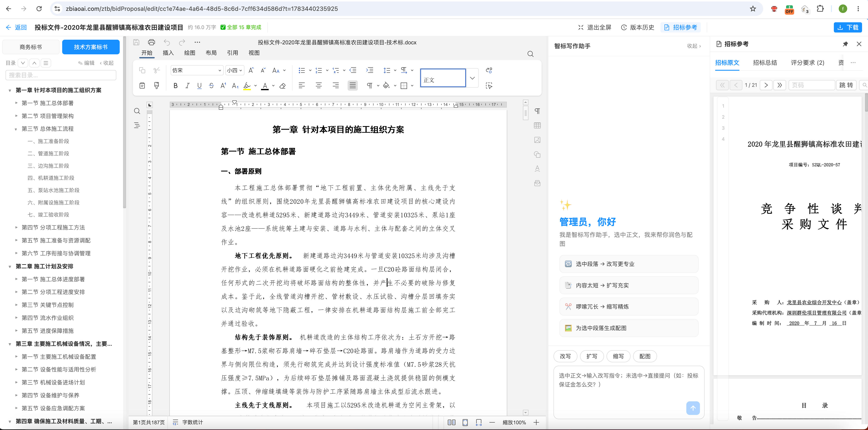Click the print icon in editor
The height and width of the screenshot is (430, 868).
[x=151, y=42]
